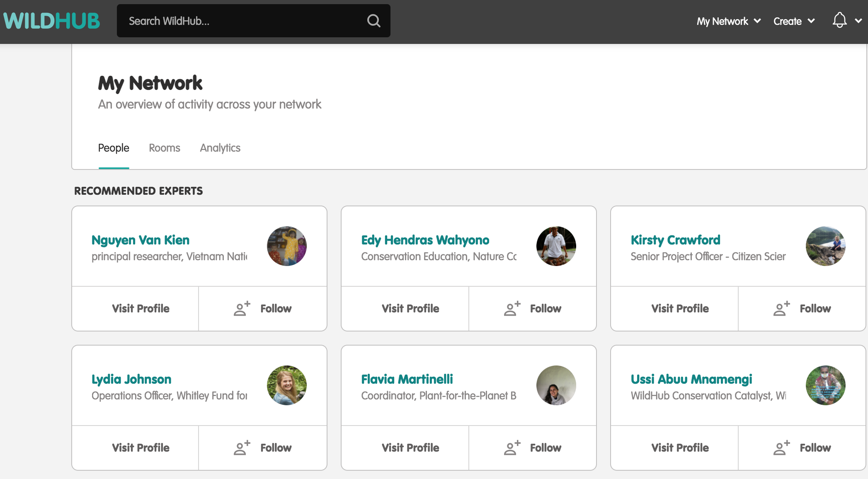
Task: Expand chevron next to notification bell
Action: coord(858,21)
